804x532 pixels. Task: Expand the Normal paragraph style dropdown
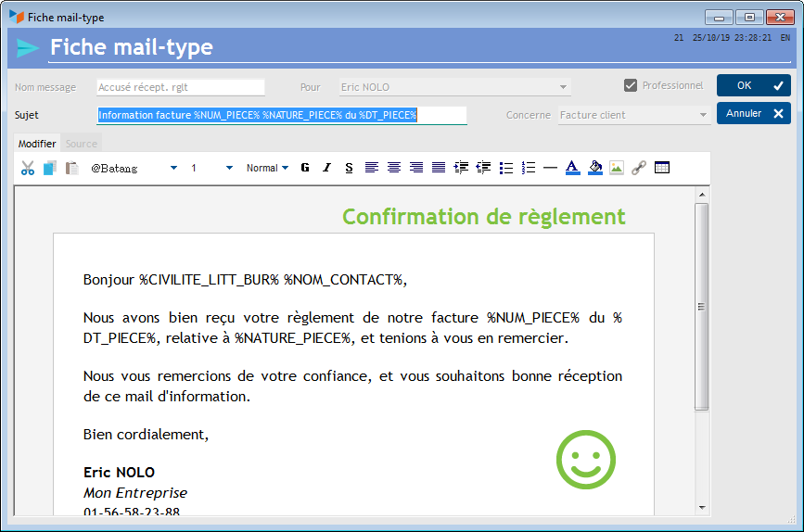(x=267, y=168)
